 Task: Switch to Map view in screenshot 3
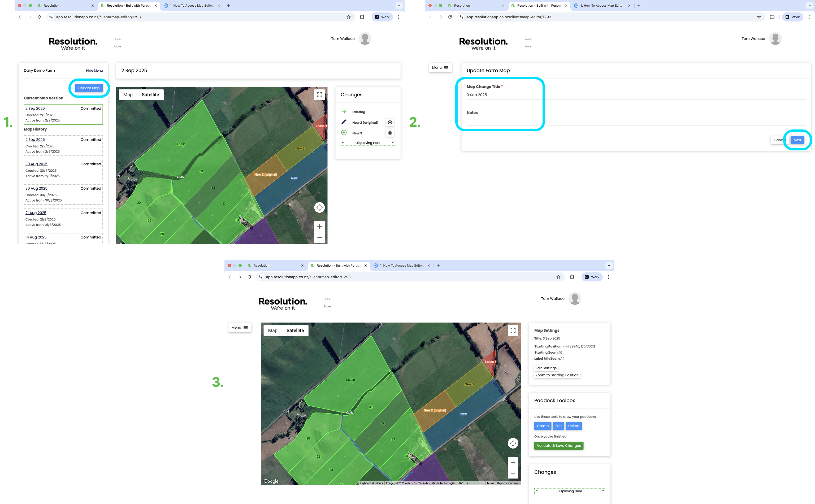click(273, 331)
